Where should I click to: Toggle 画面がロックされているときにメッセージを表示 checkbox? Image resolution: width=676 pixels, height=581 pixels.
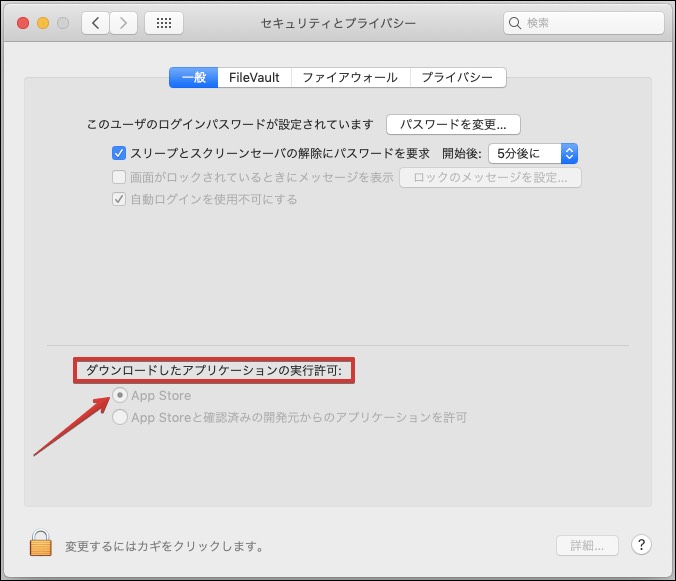(x=119, y=177)
